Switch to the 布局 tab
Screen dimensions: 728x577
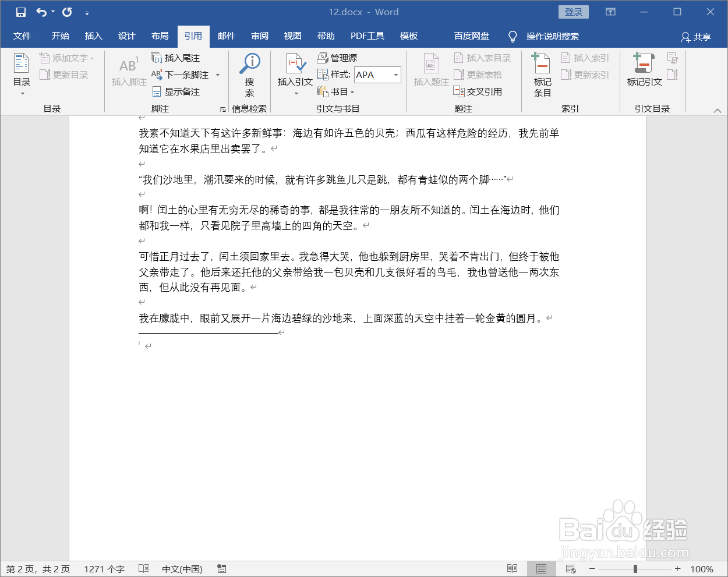click(x=160, y=36)
